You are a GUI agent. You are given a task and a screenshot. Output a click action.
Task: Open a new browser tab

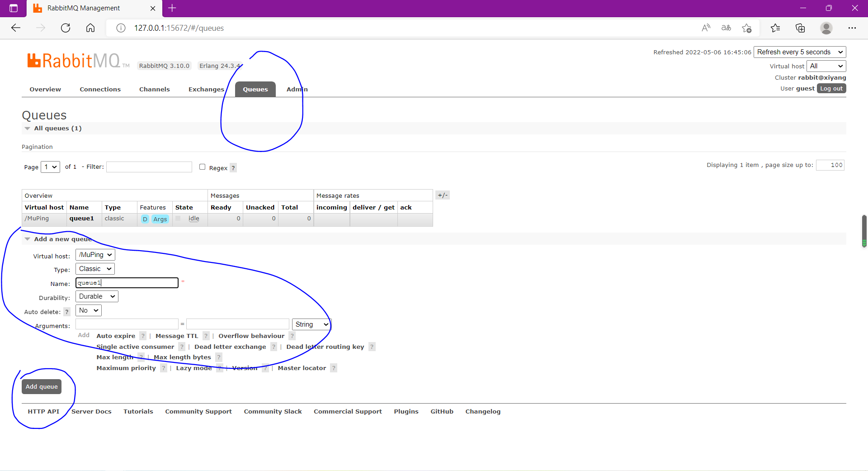pyautogui.click(x=172, y=8)
